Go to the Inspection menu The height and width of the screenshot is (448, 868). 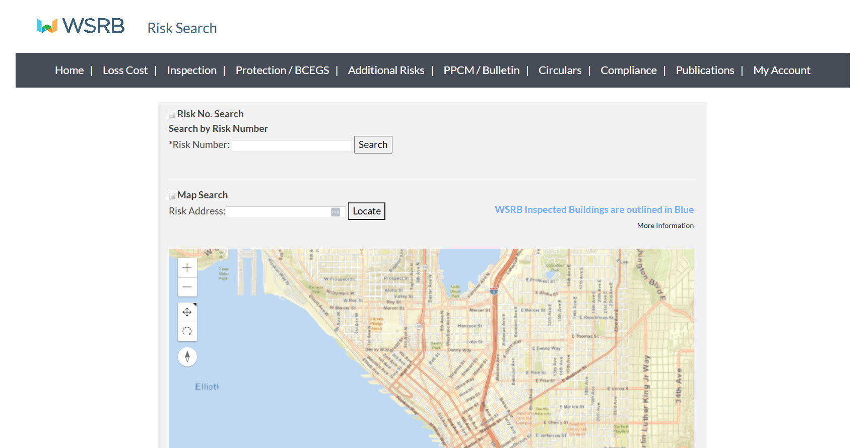point(192,70)
